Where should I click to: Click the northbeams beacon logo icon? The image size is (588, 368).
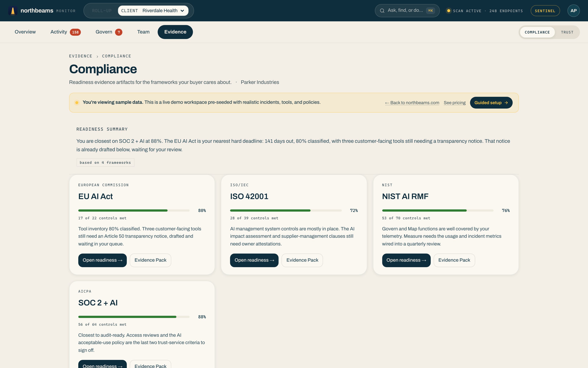tap(13, 11)
